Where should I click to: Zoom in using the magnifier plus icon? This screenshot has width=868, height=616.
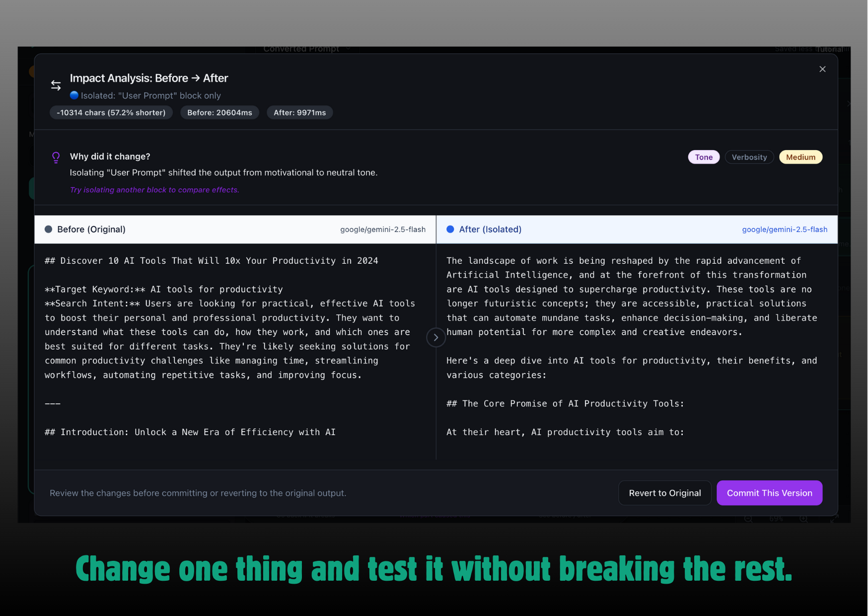pyautogui.click(x=804, y=519)
